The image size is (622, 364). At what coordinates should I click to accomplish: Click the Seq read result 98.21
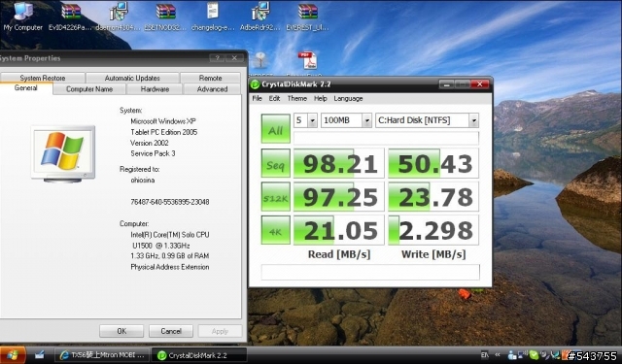pyautogui.click(x=339, y=163)
